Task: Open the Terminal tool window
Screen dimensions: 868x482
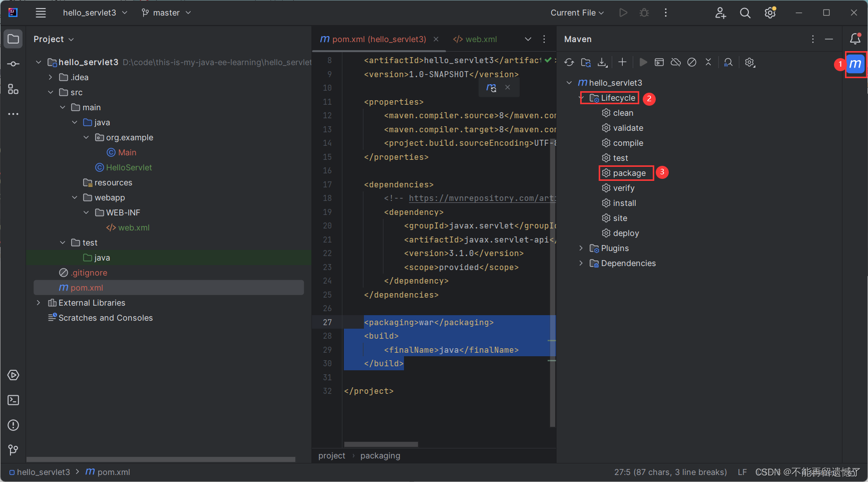Action: click(14, 400)
